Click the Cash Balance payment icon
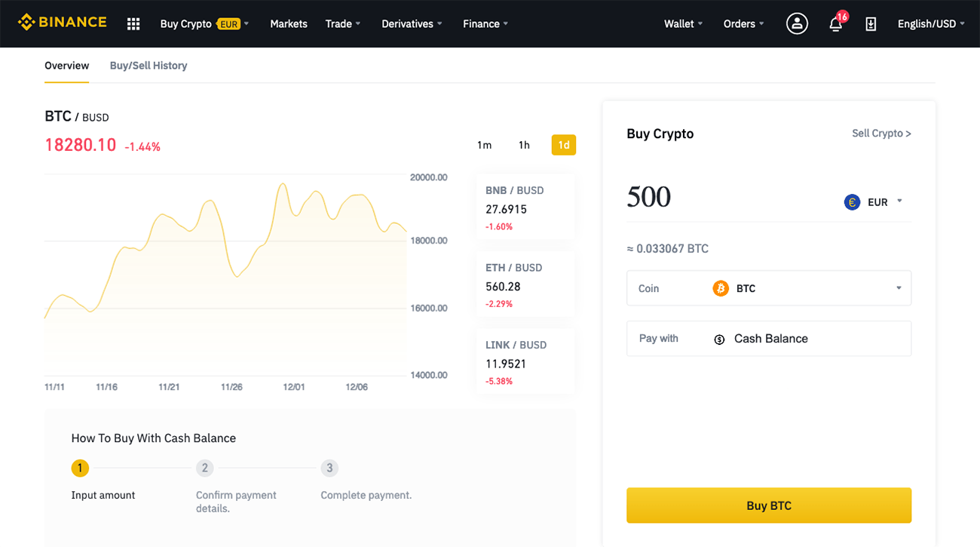This screenshot has height=547, width=980. click(x=718, y=338)
